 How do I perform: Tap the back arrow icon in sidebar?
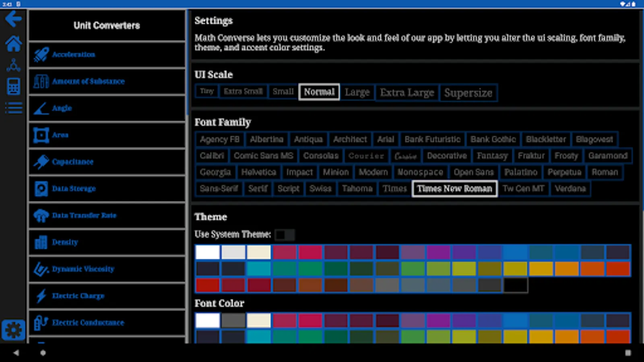click(13, 19)
